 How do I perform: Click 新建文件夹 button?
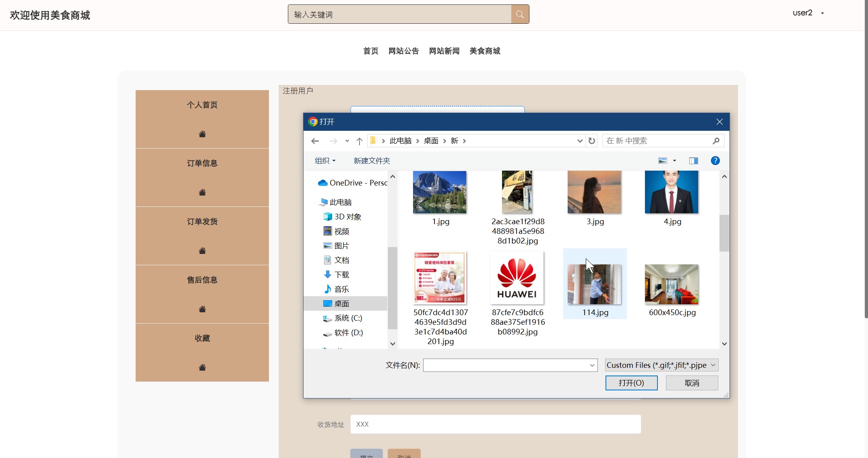click(x=372, y=161)
